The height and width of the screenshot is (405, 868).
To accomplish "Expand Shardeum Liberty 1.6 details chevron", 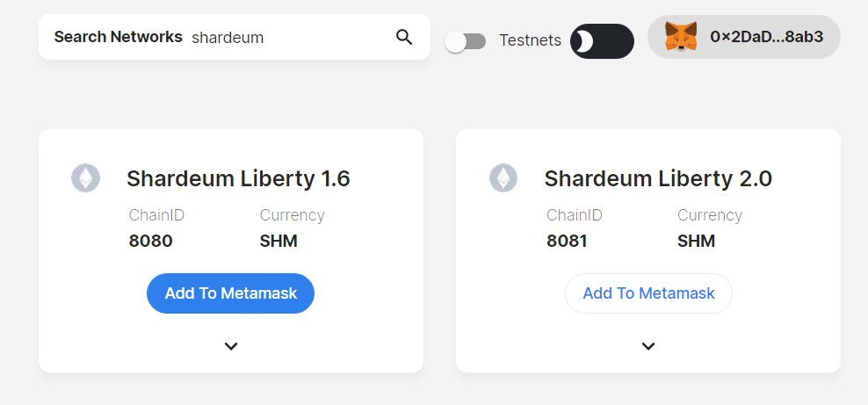I will click(231, 346).
